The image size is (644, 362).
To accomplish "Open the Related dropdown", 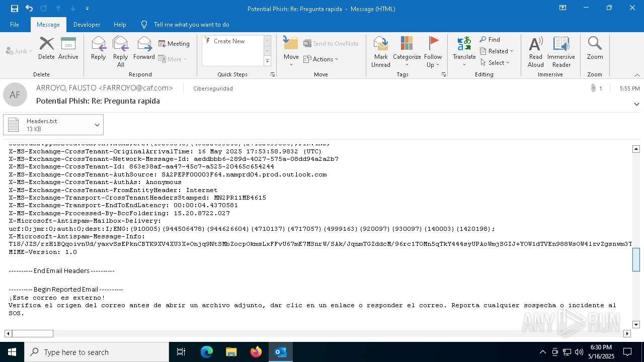I will [x=497, y=51].
